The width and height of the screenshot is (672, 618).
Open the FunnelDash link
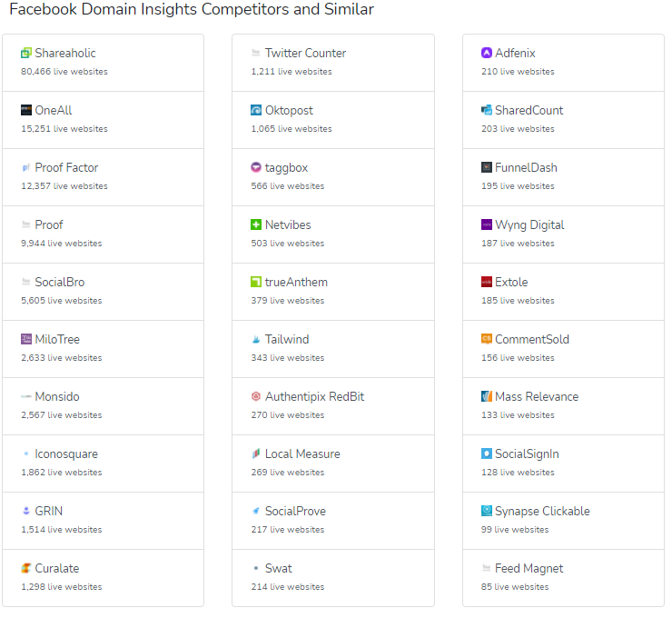[x=527, y=168]
